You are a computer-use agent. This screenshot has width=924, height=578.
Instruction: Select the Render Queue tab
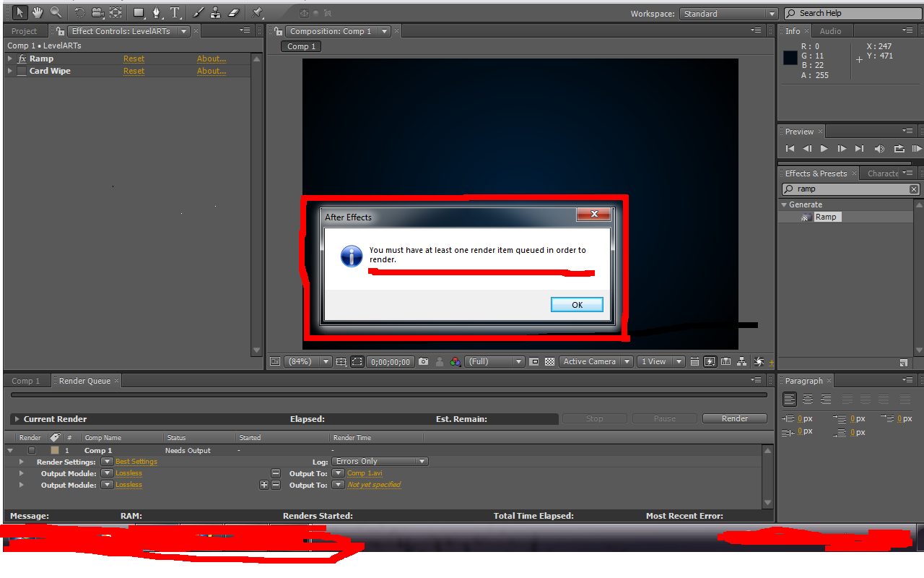84,381
